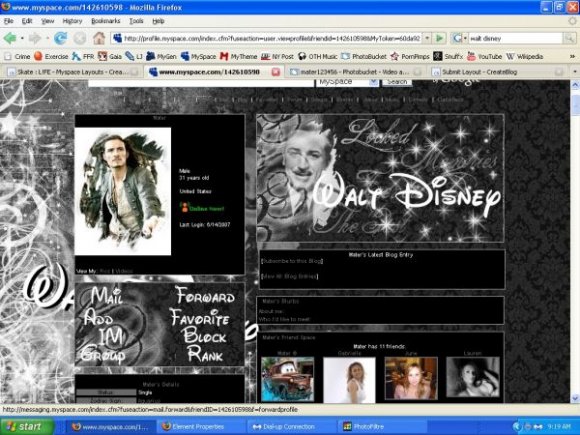This screenshot has width=580, height=435.
Task: Open friend Mater's tow truck thumbnail
Action: 287,379
